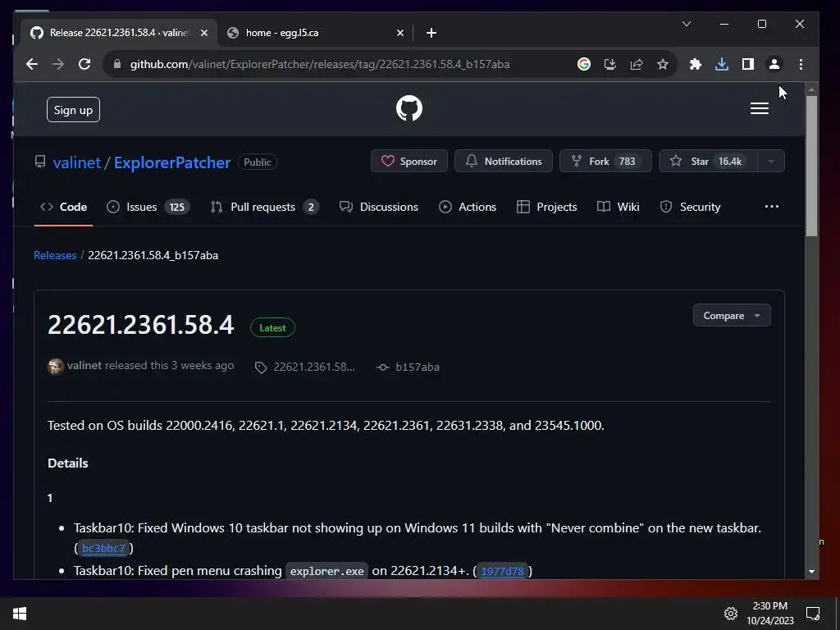Open the Actions tab

click(x=468, y=207)
